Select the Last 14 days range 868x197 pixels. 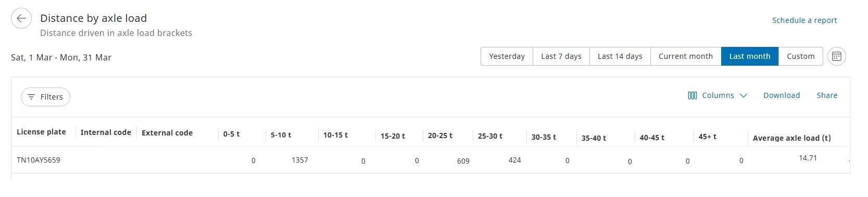[620, 56]
